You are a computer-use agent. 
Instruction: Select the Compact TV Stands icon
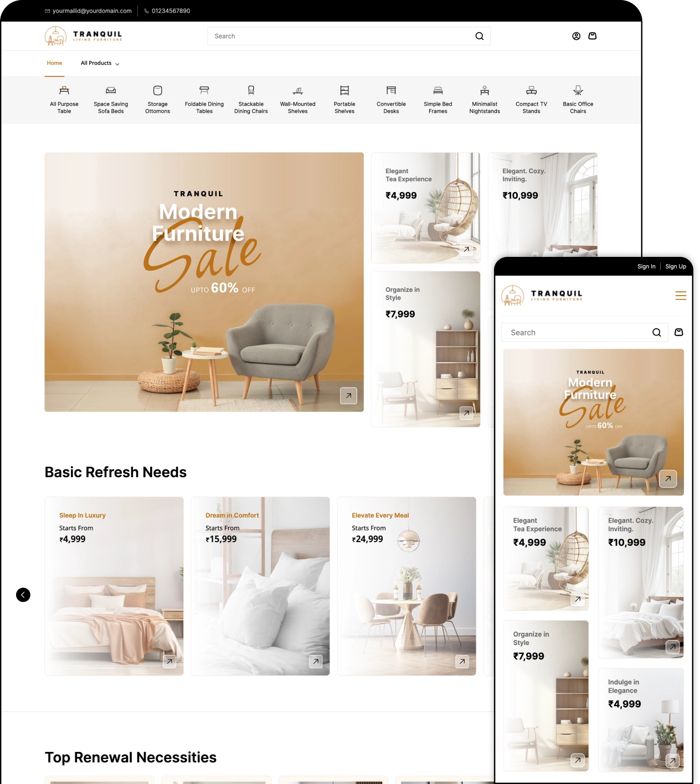click(x=532, y=90)
